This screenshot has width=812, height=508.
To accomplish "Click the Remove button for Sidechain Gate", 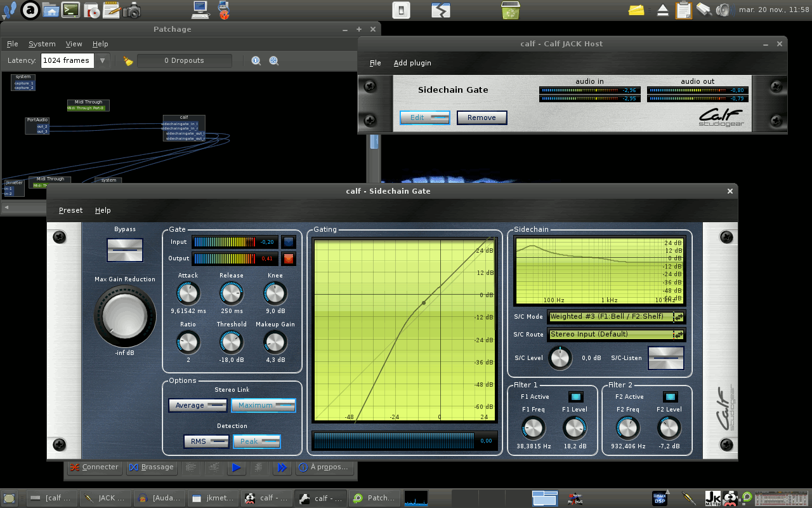I will 481,117.
